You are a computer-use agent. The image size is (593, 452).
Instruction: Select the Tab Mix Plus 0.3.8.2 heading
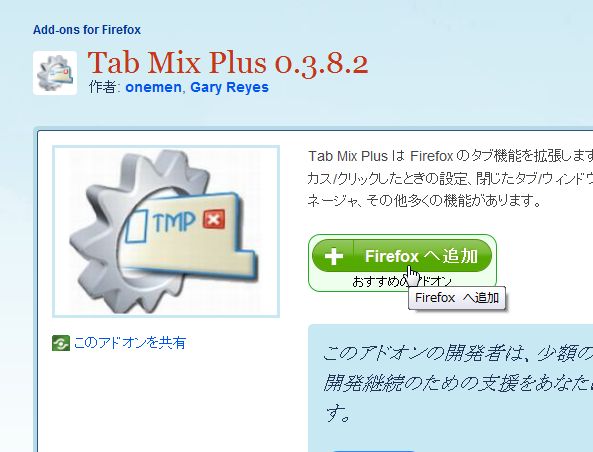click(x=228, y=63)
